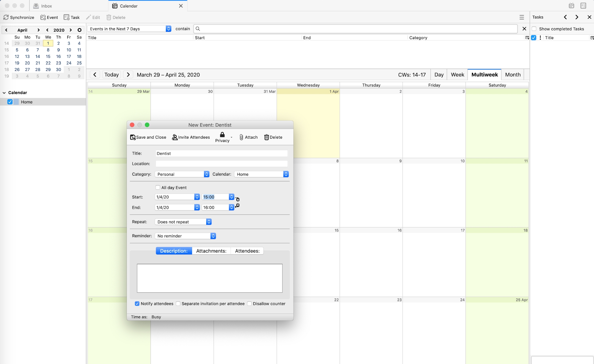Expand the Category Personal dropdown
The height and width of the screenshot is (364, 594).
[206, 174]
